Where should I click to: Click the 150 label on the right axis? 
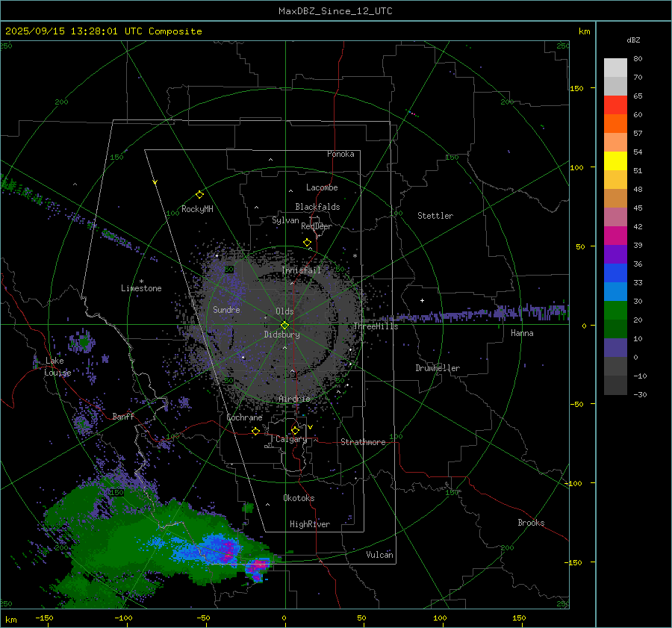[576, 88]
